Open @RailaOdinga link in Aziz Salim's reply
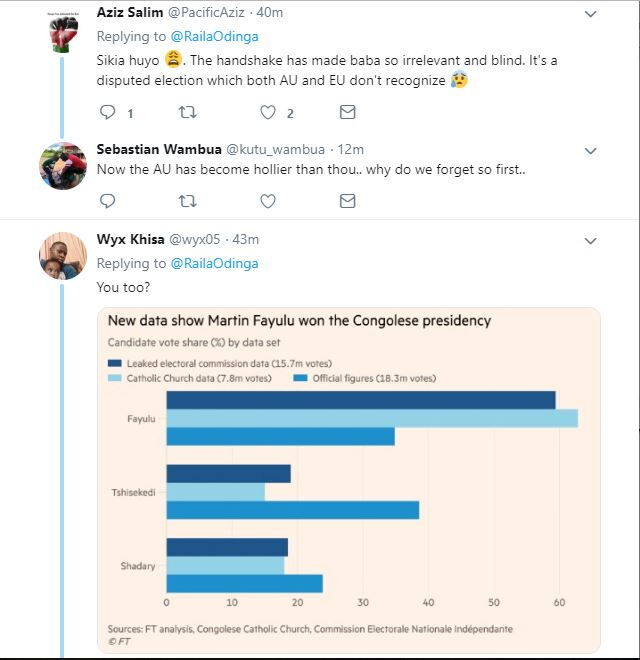The width and height of the screenshot is (640, 660). [214, 37]
